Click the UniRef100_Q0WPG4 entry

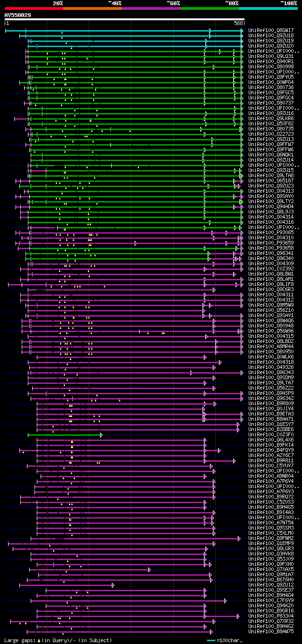pyautogui.click(x=271, y=82)
